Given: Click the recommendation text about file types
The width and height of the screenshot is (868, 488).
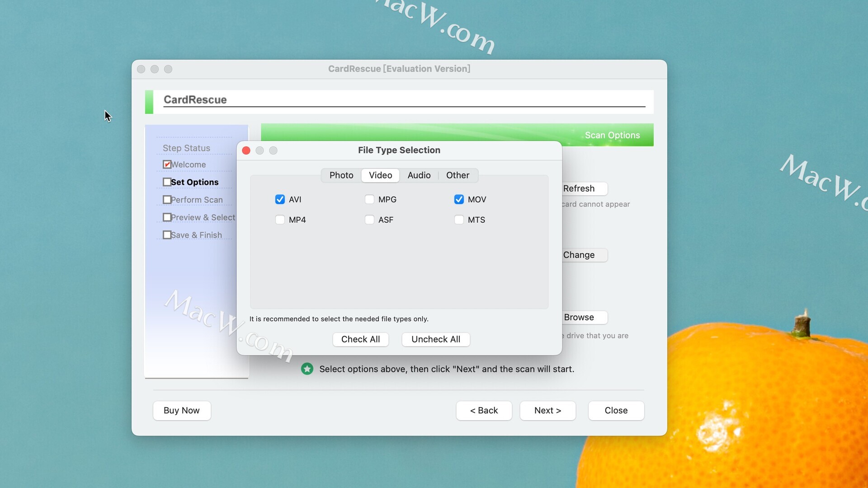Looking at the screenshot, I should (x=339, y=319).
